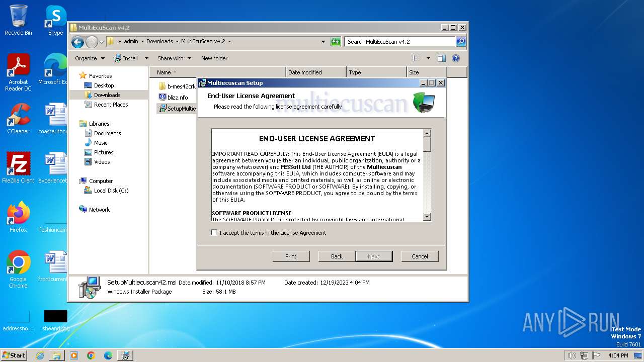Click the volume icon in system tray

572,355
